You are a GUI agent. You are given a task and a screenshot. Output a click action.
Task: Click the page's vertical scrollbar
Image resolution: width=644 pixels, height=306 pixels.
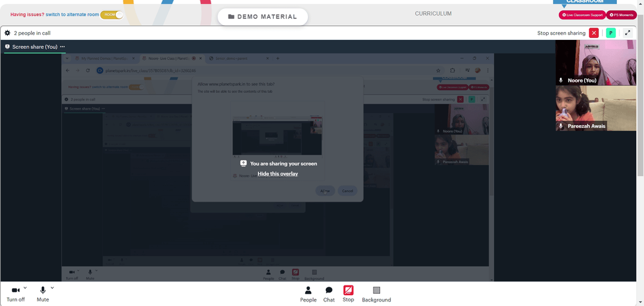point(640,95)
